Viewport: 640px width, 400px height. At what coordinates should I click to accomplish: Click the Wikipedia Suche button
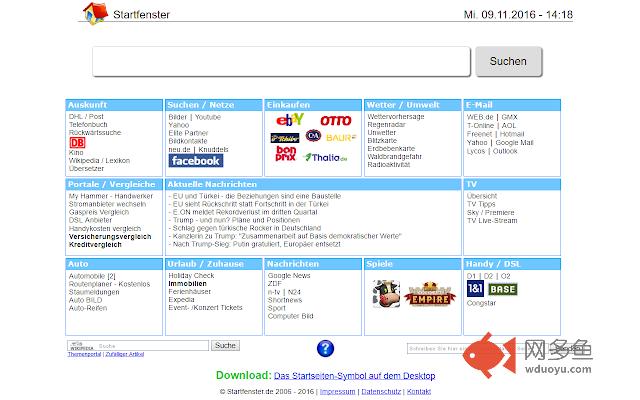click(225, 345)
